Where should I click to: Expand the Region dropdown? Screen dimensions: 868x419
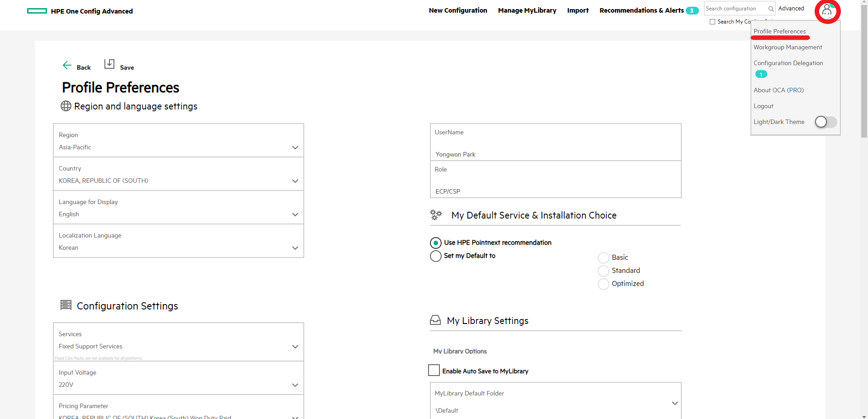tap(179, 141)
